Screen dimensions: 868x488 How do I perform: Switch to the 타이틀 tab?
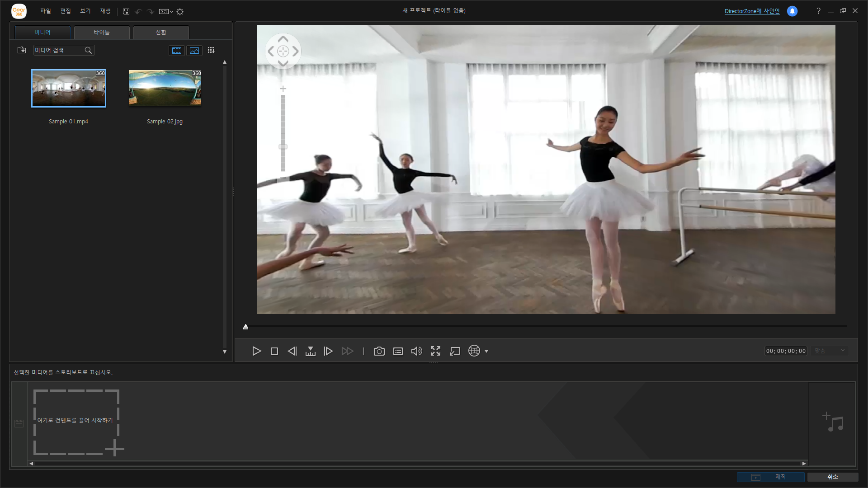102,32
